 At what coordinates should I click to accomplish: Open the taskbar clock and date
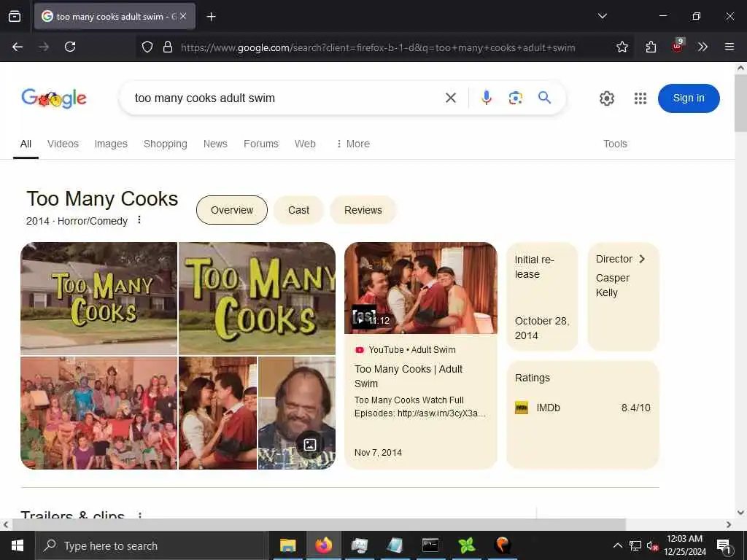(684, 545)
